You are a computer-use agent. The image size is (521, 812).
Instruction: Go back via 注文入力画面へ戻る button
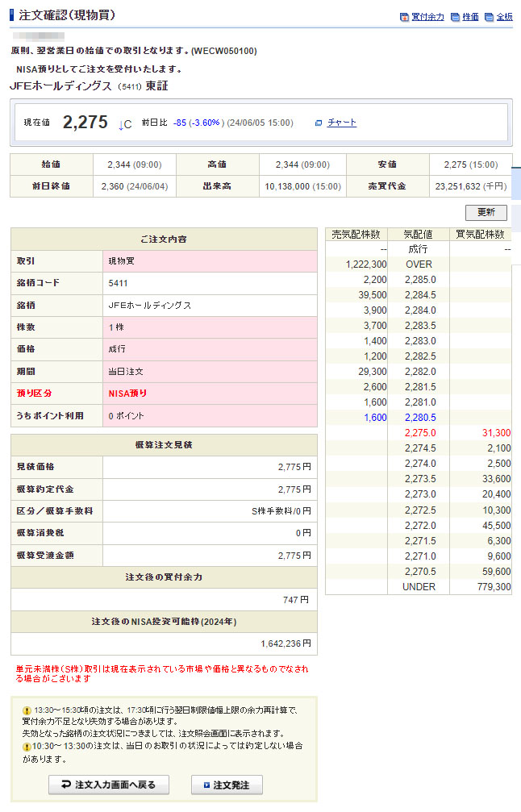point(108,785)
